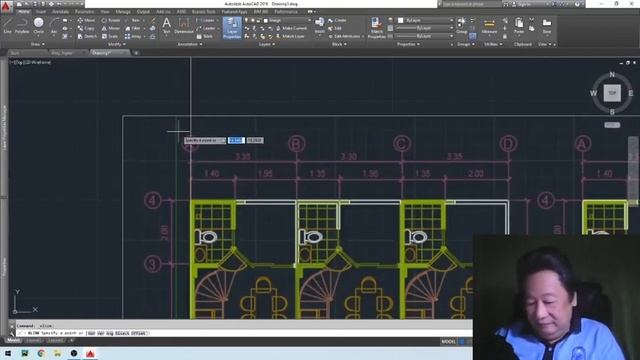Select the Polyline tool
Image resolution: width=640 pixels, height=360 pixels.
pos(22,25)
